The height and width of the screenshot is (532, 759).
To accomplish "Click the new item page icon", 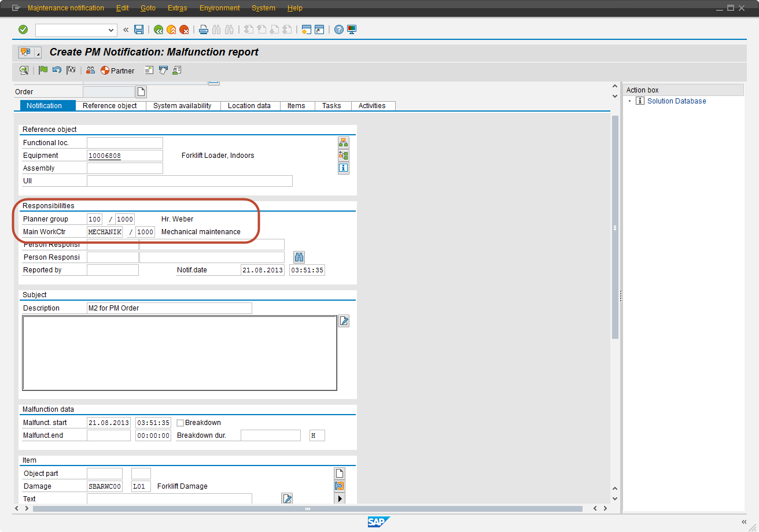I will tap(340, 474).
